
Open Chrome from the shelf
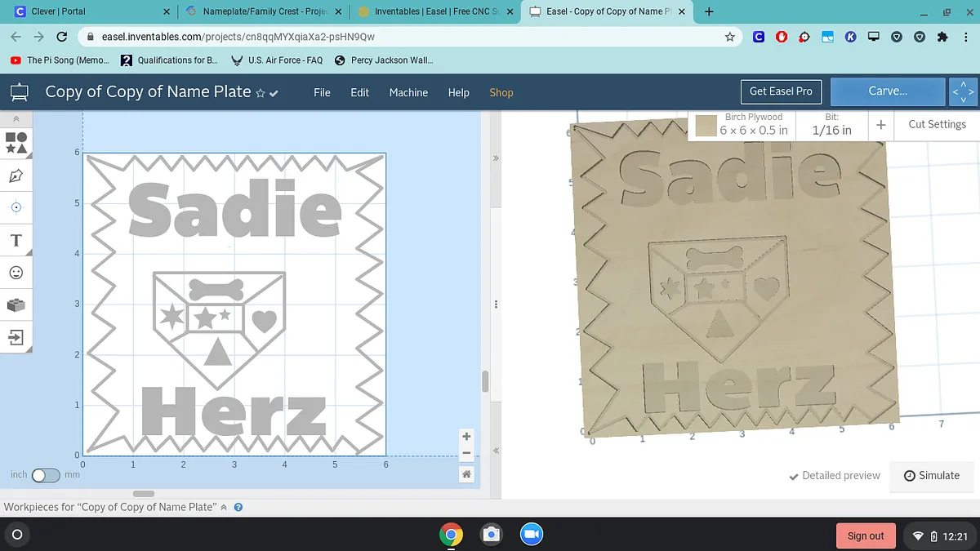451,535
